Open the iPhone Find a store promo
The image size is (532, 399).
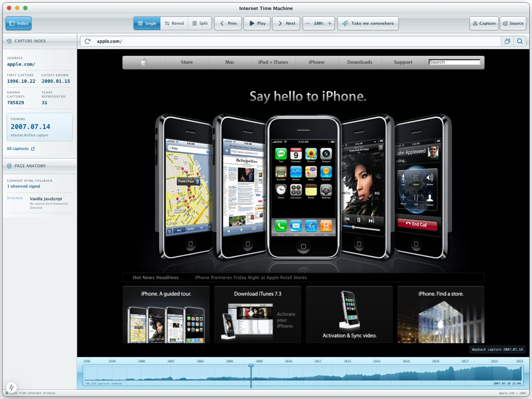(x=441, y=314)
